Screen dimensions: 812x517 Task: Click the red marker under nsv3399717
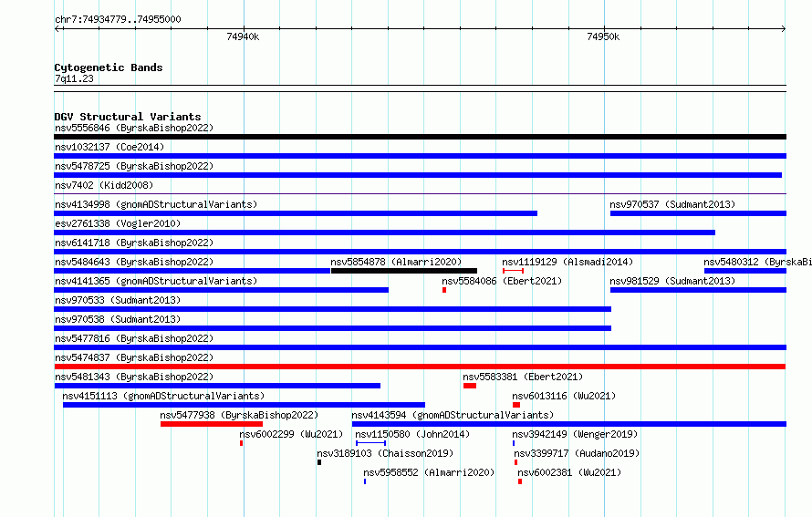click(515, 462)
